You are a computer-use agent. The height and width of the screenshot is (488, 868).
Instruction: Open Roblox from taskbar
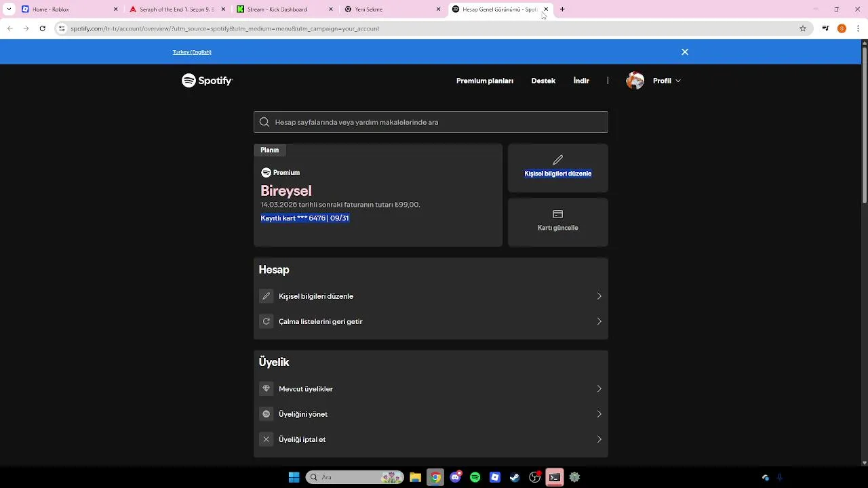click(495, 477)
